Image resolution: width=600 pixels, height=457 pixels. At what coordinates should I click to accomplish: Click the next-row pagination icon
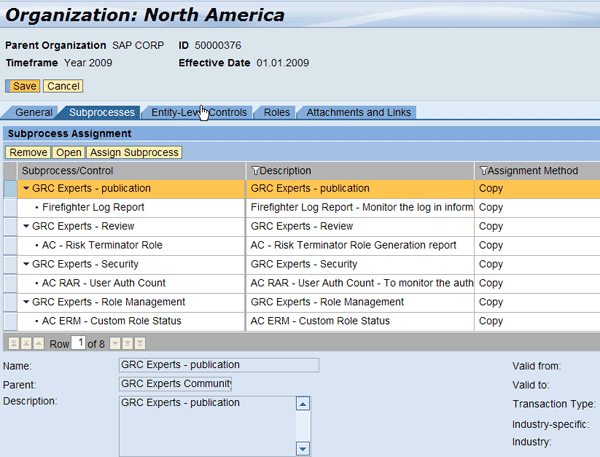pyautogui.click(x=115, y=343)
